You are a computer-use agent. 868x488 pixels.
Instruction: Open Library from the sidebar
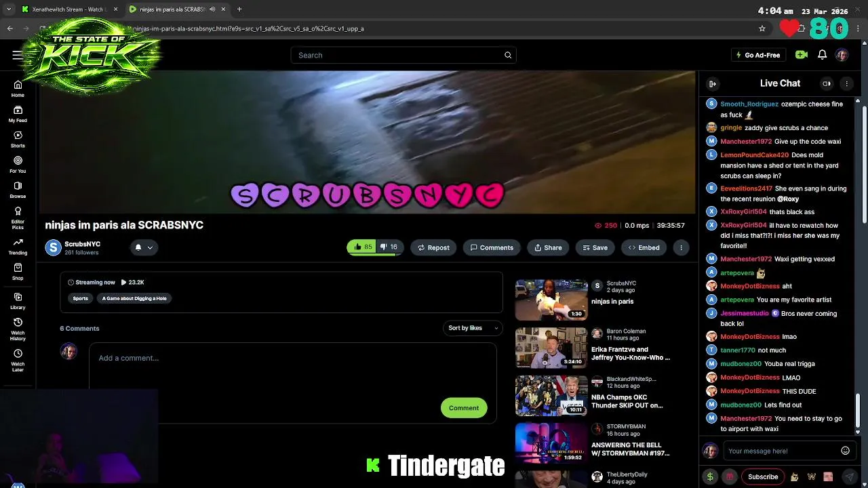pyautogui.click(x=18, y=300)
